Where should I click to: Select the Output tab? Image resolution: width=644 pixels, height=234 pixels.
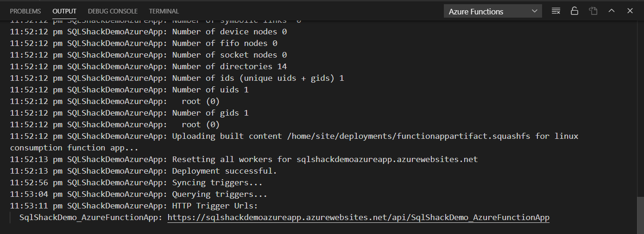click(64, 11)
